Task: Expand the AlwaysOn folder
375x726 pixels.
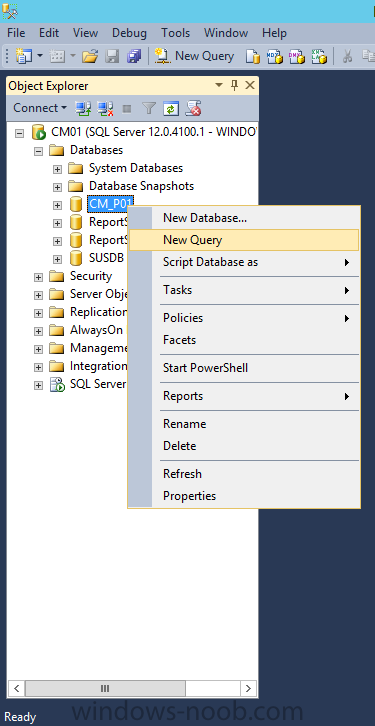Action: point(38,331)
